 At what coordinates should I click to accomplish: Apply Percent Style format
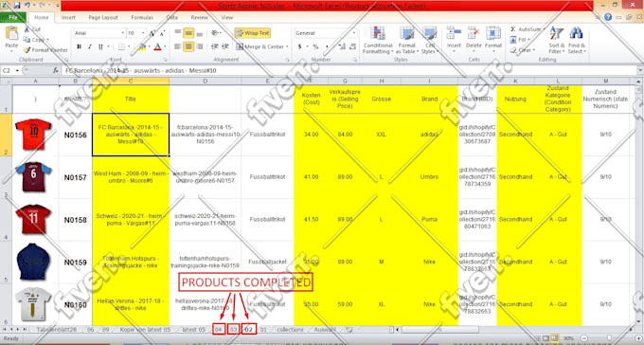(x=315, y=46)
